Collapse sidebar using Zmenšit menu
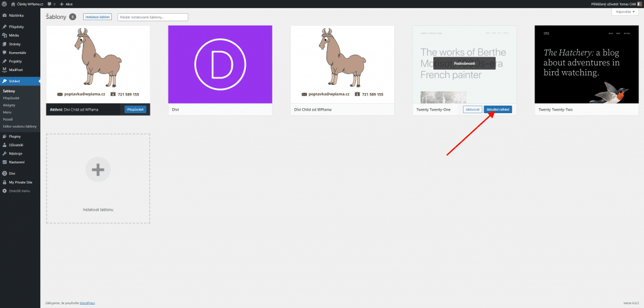Screen dimensions: 644x308 16,191
